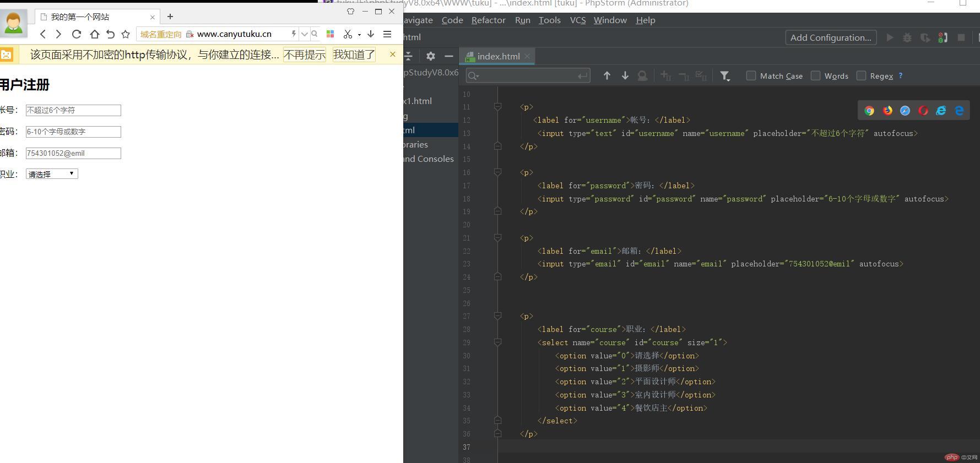The width and height of the screenshot is (980, 463).
Task: Click the run-with-coverage icon
Action: [925, 37]
